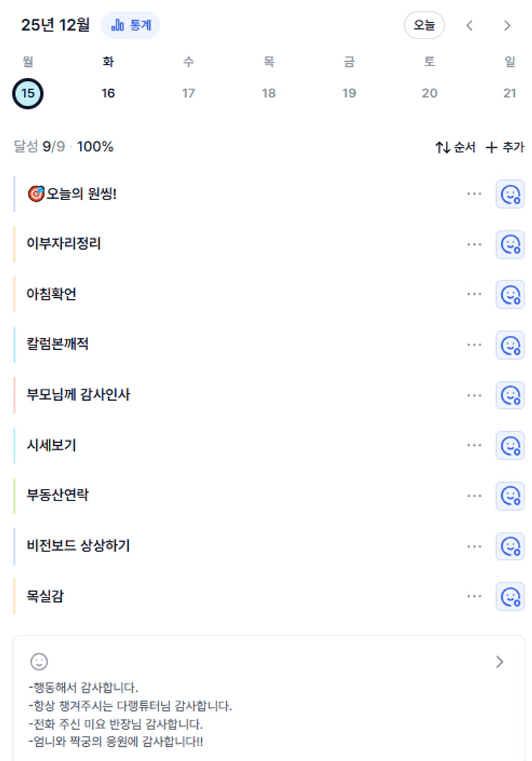
Task: Click the emoji reaction icon for 오늘의 원씽!
Action: click(510, 194)
